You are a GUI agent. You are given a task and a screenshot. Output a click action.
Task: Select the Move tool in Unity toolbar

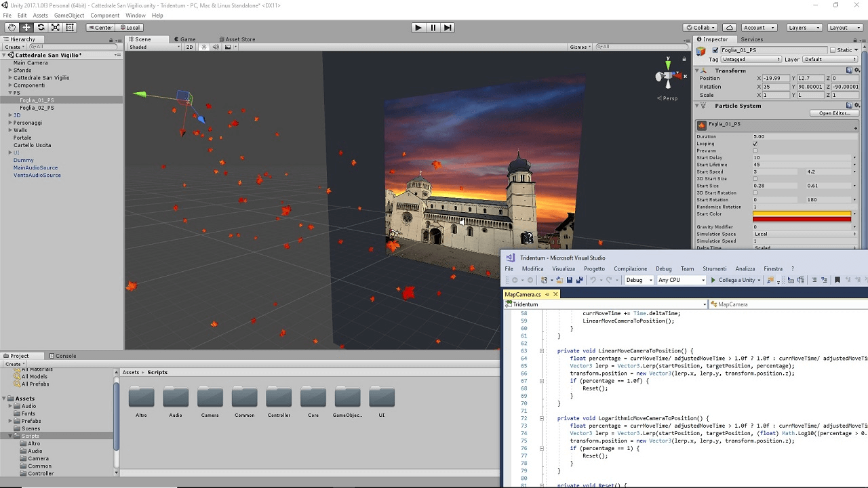(26, 28)
